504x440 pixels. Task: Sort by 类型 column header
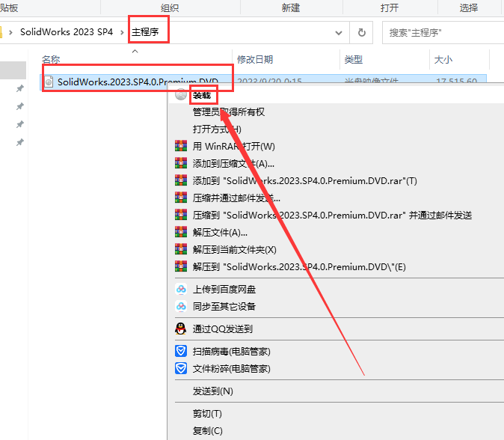pyautogui.click(x=353, y=59)
